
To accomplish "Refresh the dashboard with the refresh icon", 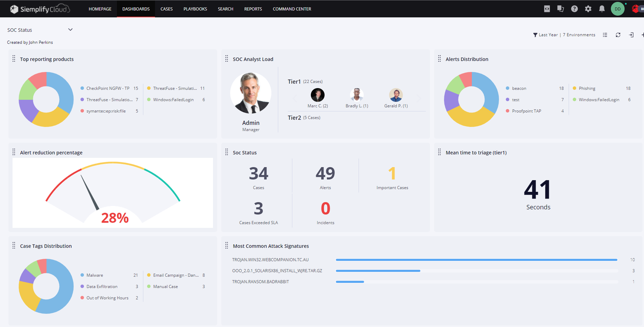I will (618, 34).
